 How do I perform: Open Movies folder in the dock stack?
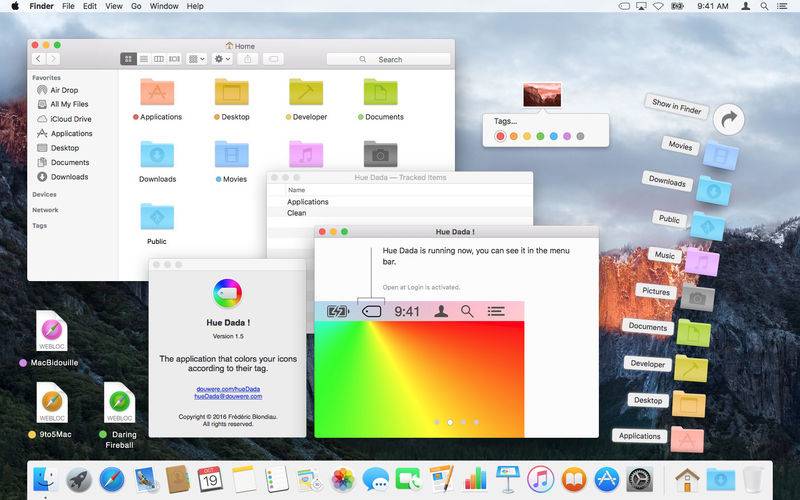721,155
